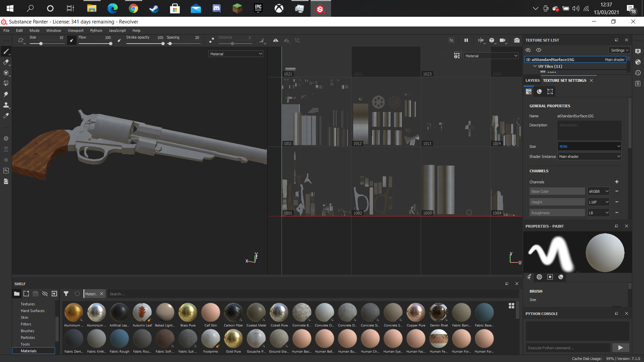Click the pause rendering icon
The height and width of the screenshot is (362, 644).
[466, 40]
